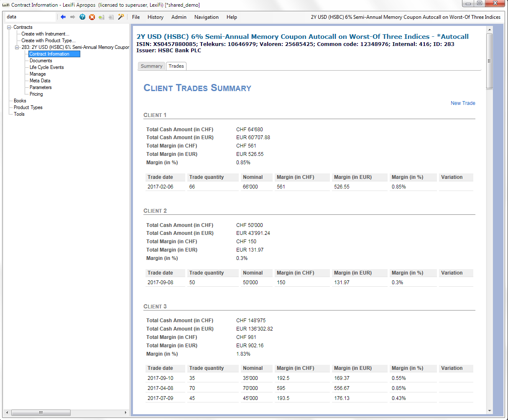
Task: Click the tree panel scrollbar left arrow
Action: 8,412
